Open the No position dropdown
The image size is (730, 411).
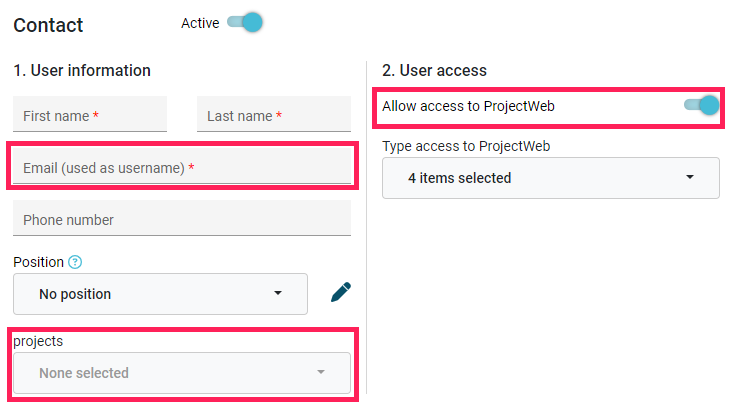pos(160,294)
